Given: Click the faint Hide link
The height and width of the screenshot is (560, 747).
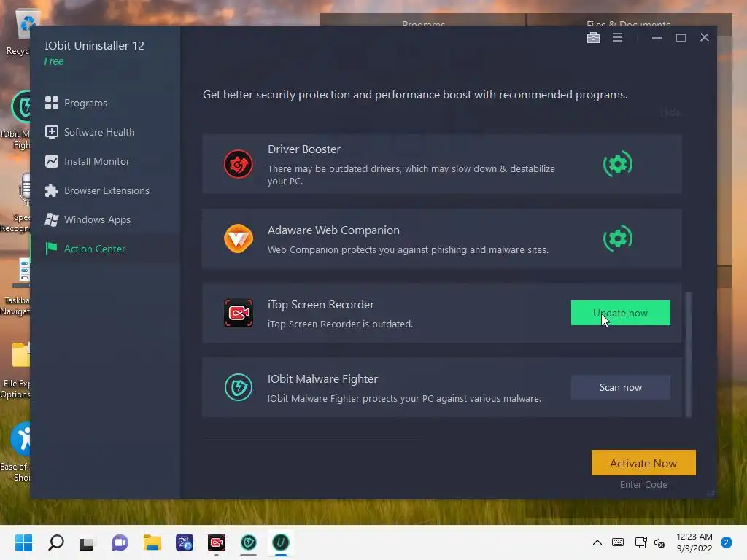Looking at the screenshot, I should click(x=670, y=113).
